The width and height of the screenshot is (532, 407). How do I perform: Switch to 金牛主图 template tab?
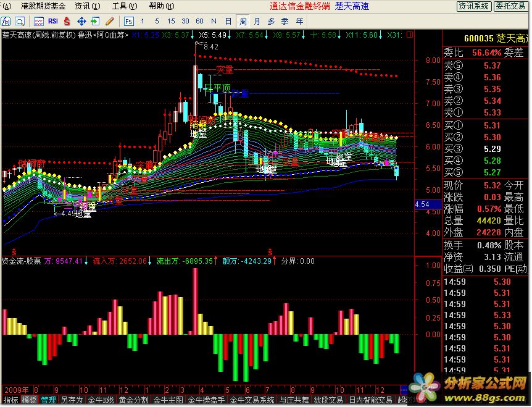pyautogui.click(x=168, y=400)
